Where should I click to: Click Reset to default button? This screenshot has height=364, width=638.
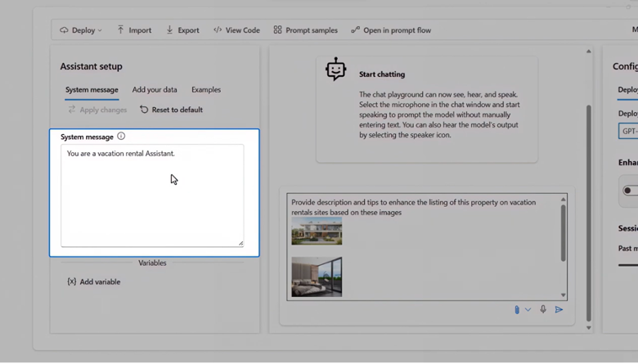(171, 110)
